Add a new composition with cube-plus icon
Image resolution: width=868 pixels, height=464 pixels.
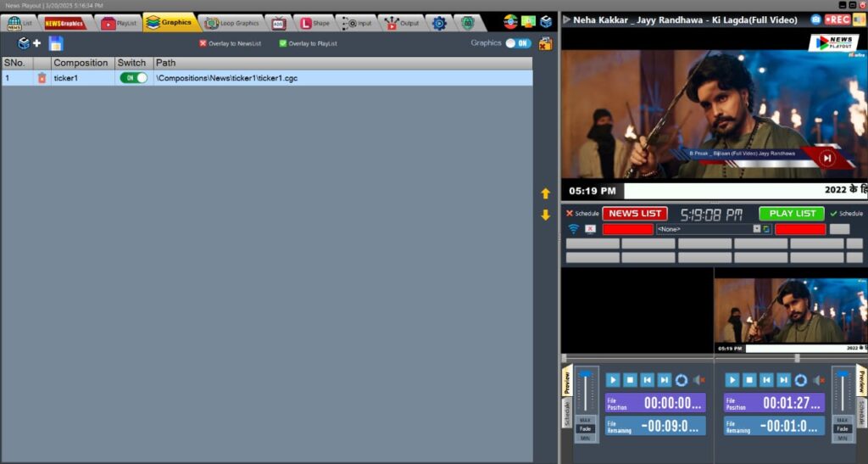pyautogui.click(x=30, y=43)
